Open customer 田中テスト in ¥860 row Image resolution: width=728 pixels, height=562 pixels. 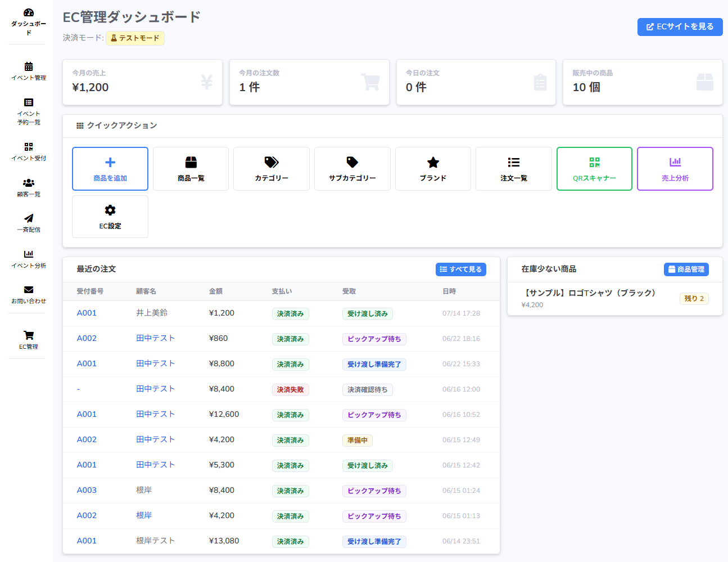point(156,338)
